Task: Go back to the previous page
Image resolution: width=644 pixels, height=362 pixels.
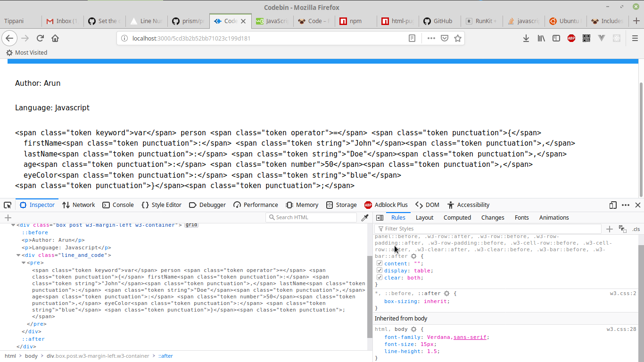Action: [x=9, y=38]
